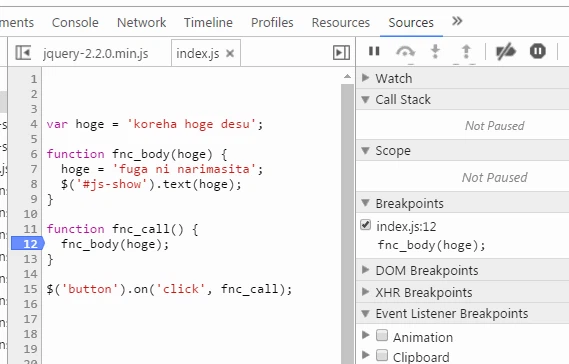569x364 pixels.
Task: Click the index.js:12 breakpoint entry label
Action: pyautogui.click(x=406, y=226)
